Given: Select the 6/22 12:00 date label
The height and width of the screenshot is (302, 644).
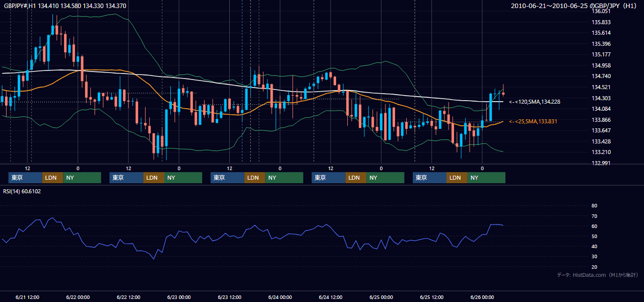Looking at the screenshot, I should pyautogui.click(x=128, y=297).
